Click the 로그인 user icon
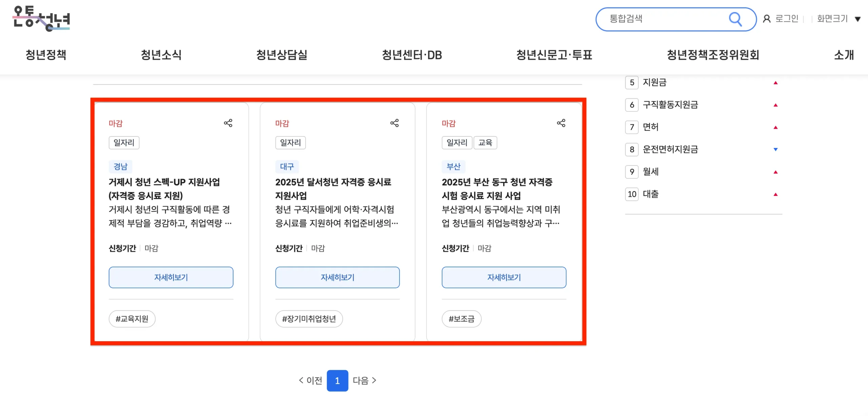 click(767, 19)
